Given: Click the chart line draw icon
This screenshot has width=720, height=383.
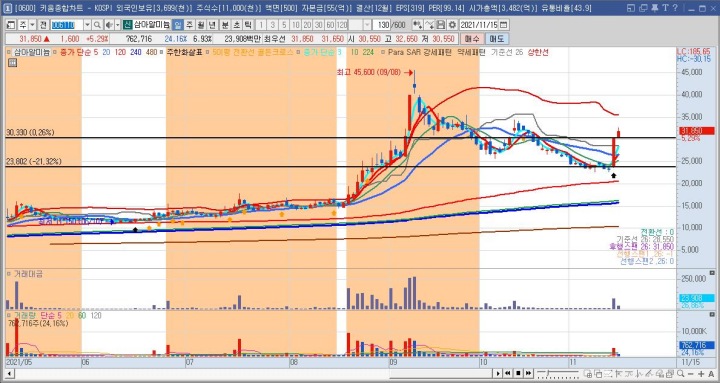Looking at the screenshot, I should [x=429, y=25].
